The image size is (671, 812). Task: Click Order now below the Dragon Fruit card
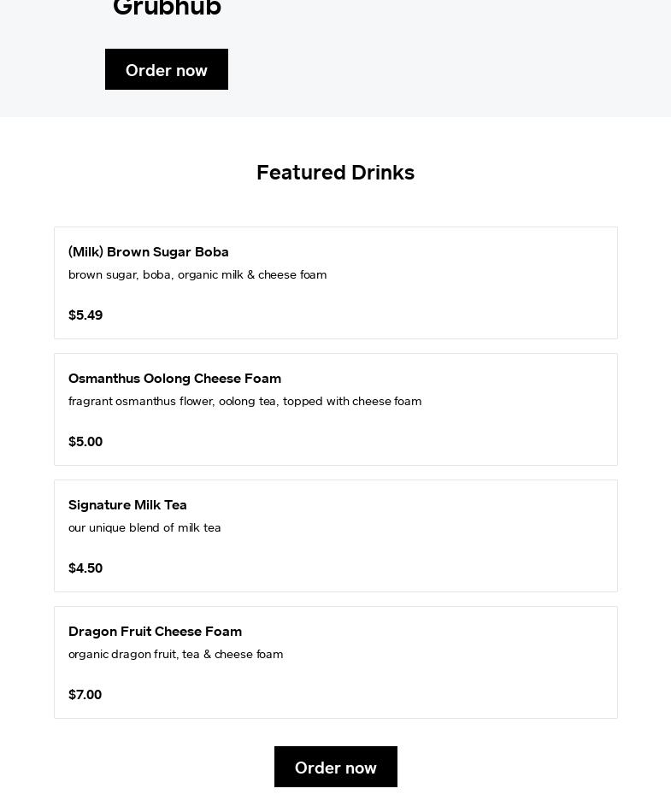[x=335, y=767]
